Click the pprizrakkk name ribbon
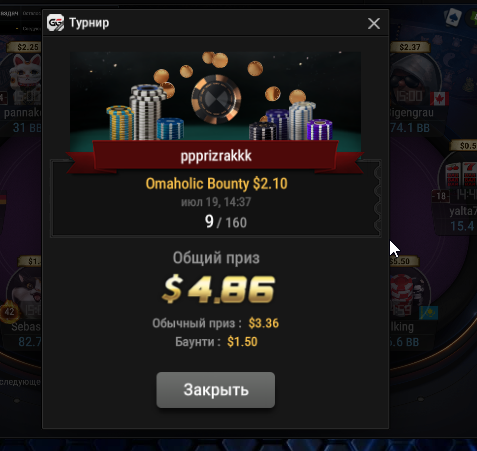Screen dimensions: 477x451 pos(216,156)
